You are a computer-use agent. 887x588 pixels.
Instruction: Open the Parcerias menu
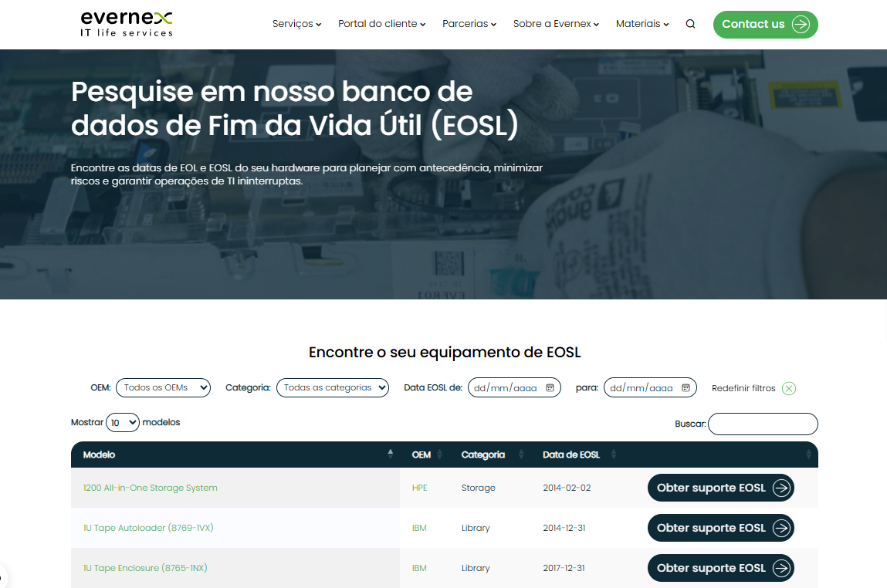click(x=469, y=24)
